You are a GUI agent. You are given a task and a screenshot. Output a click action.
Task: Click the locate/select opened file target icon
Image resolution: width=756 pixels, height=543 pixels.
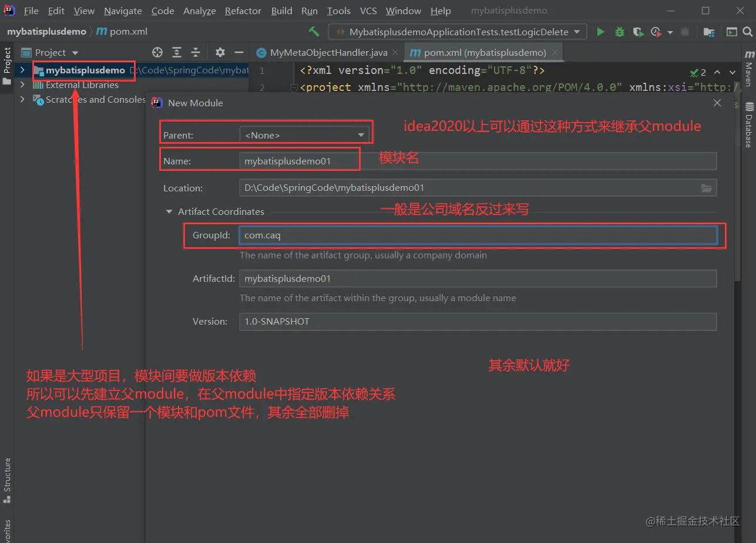[x=157, y=52]
